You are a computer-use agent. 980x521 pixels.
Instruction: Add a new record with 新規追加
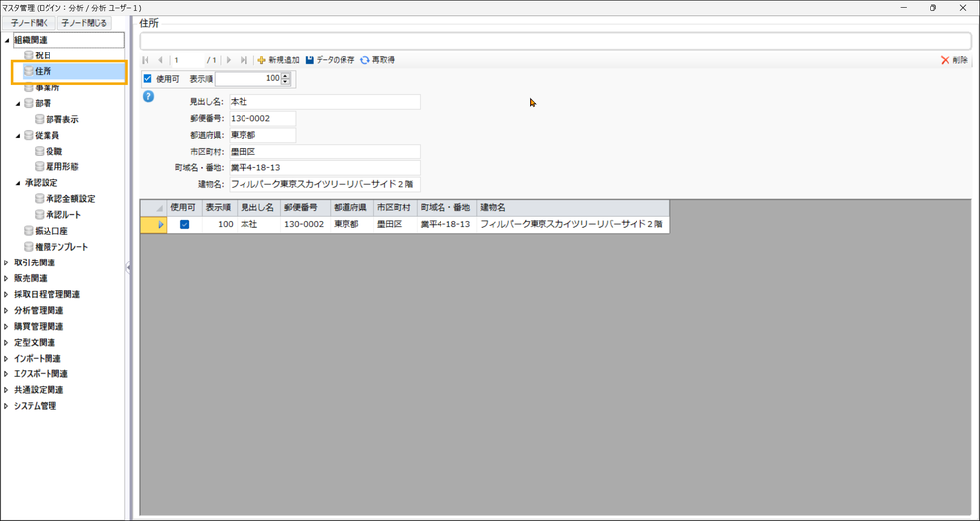pyautogui.click(x=279, y=60)
